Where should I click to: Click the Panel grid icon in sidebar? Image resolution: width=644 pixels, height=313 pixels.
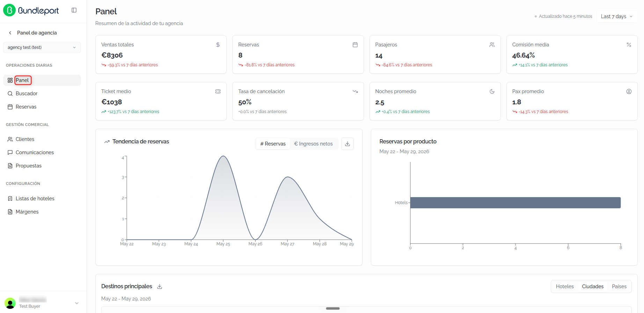[x=10, y=80]
